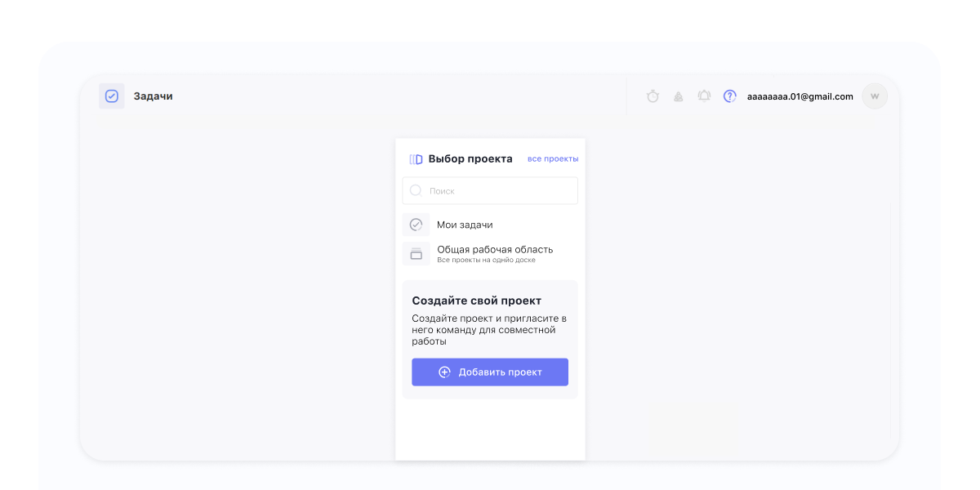Image resolution: width=980 pixels, height=490 pixels.
Task: Open the stopwatch timer icon
Action: tap(653, 96)
